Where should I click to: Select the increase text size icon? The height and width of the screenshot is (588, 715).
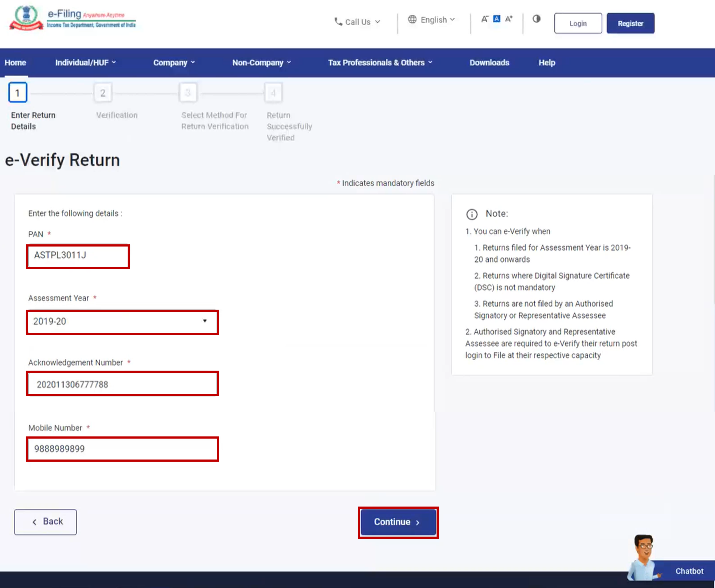(508, 19)
